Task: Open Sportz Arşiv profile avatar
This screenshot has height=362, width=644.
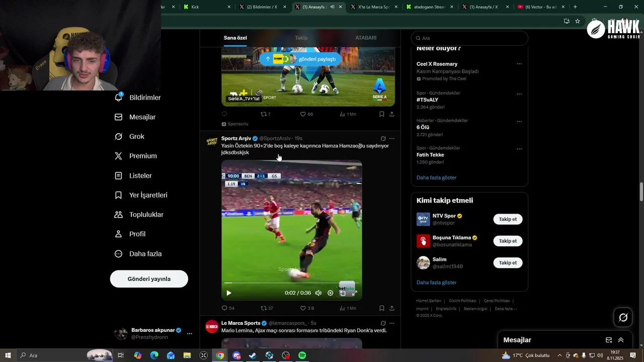Action: click(x=212, y=142)
